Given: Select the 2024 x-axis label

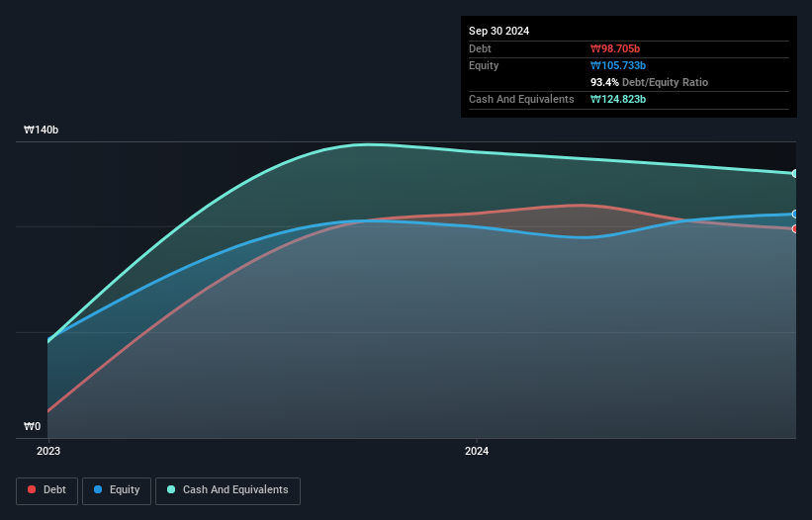Looking at the screenshot, I should [x=477, y=451].
